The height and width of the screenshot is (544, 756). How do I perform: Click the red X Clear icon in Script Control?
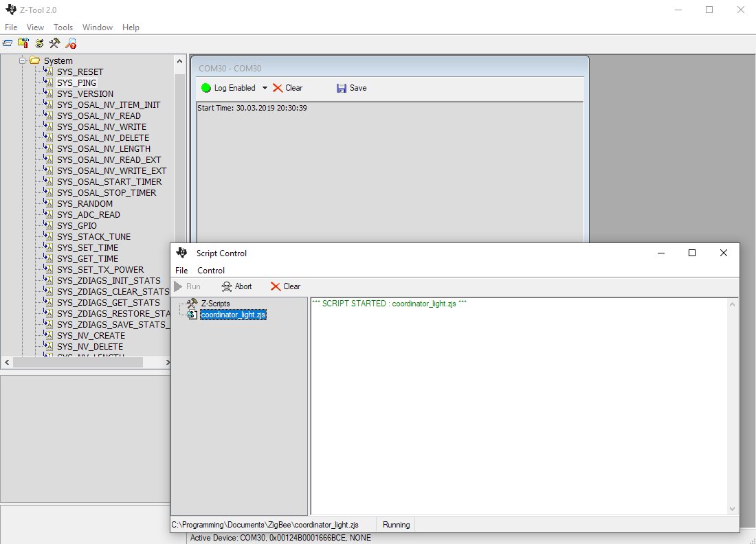pos(276,286)
